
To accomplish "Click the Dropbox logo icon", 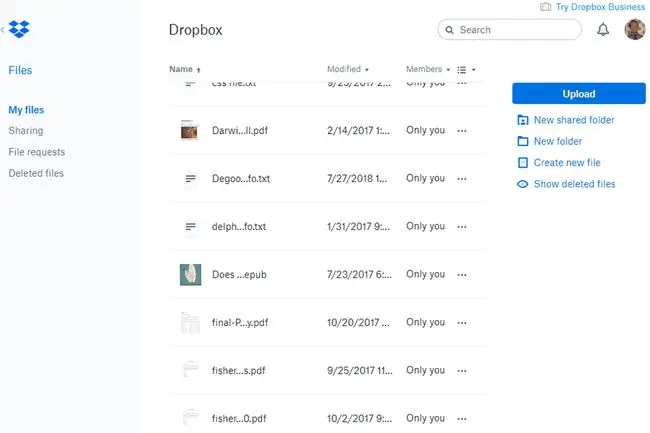I will click(19, 29).
